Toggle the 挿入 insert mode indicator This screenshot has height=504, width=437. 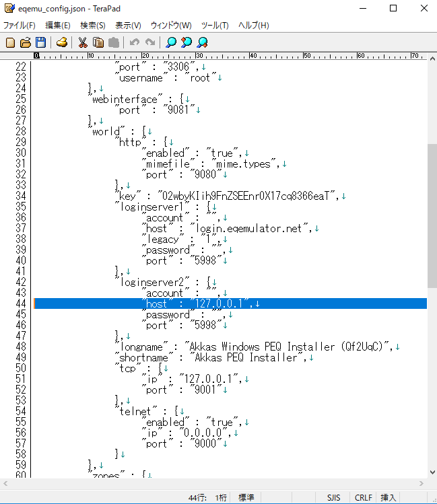pos(389,498)
